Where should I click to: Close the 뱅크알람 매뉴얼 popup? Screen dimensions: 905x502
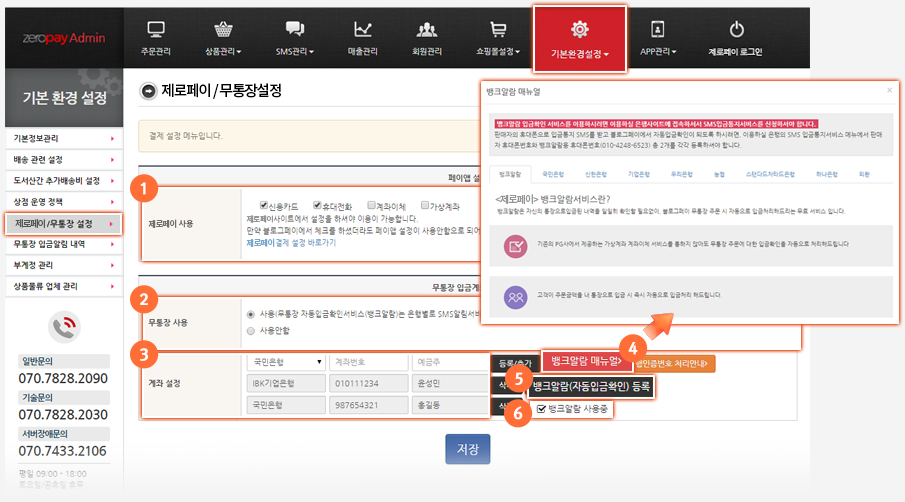point(889,90)
